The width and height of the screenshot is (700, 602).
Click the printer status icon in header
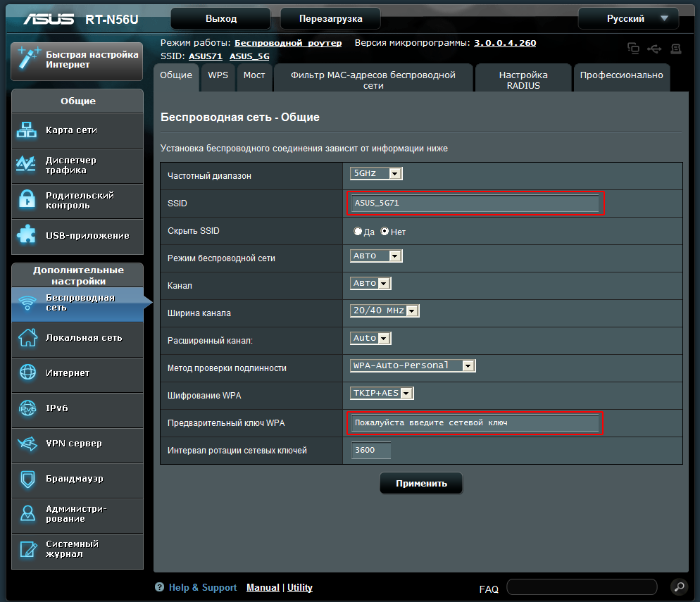[x=676, y=48]
